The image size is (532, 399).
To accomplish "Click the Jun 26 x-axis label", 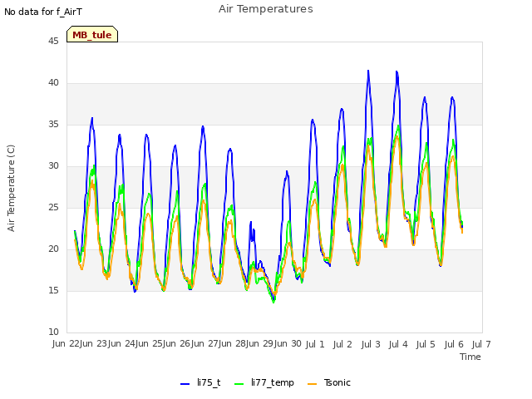I will (x=177, y=343).
